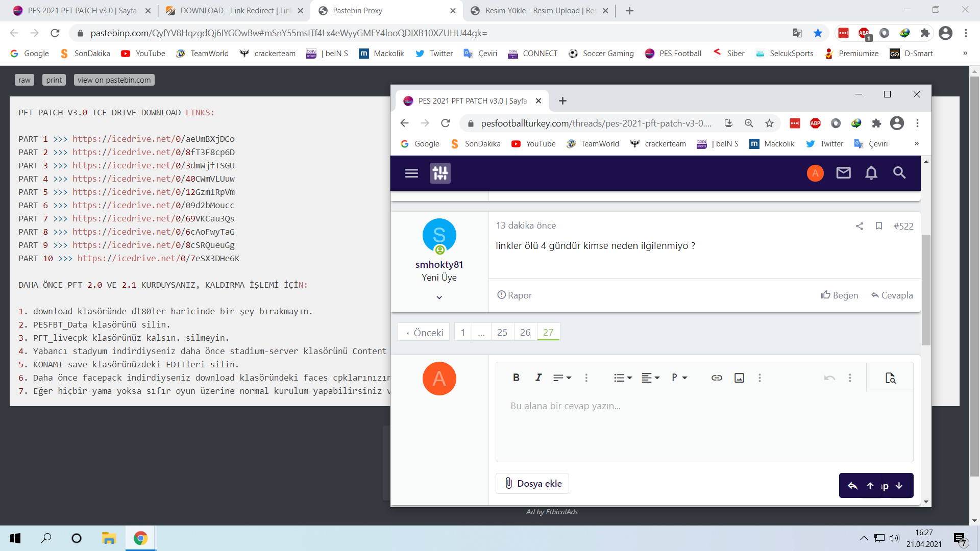980x551 pixels.
Task: Open File Explorer from taskbar
Action: click(109, 538)
